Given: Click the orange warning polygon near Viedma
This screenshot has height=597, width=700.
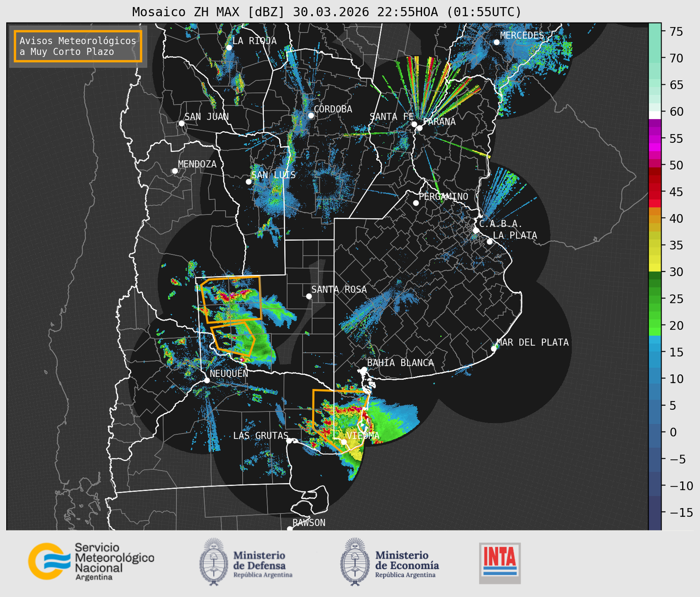Looking at the screenshot, I should coord(341,420).
